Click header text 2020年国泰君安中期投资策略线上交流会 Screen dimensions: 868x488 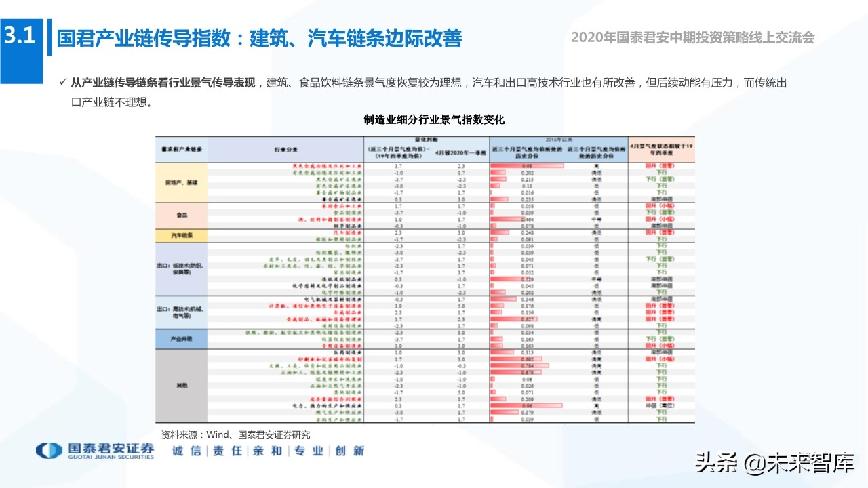tap(692, 38)
